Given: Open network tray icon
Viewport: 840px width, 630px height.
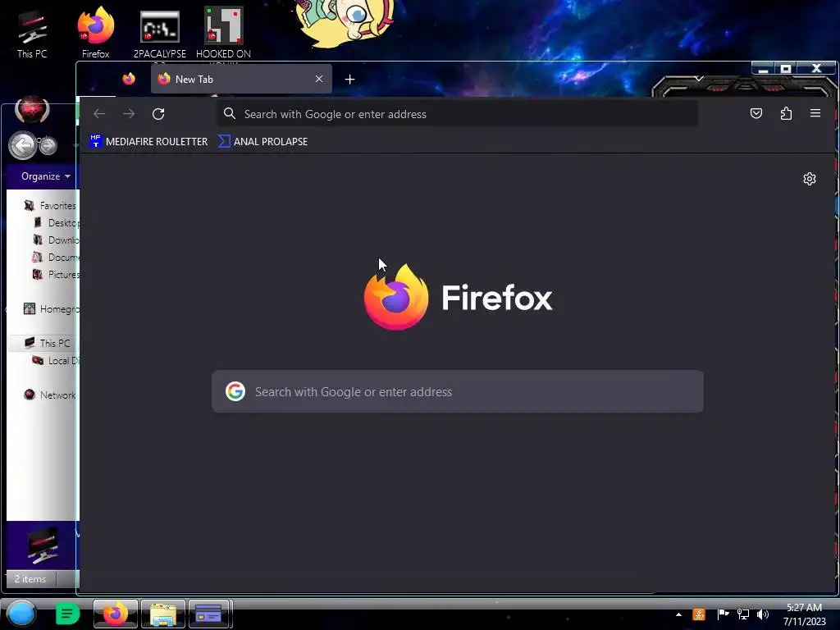Looking at the screenshot, I should (743, 614).
